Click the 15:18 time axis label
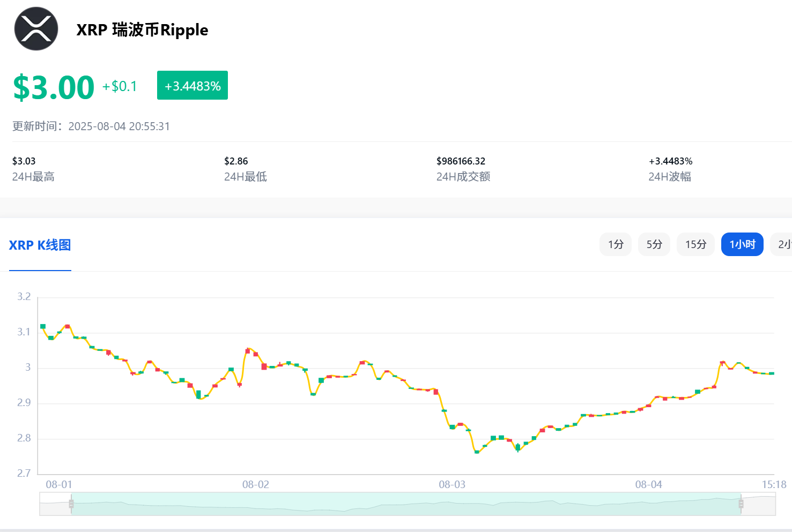Image resolution: width=792 pixels, height=532 pixels. 774,484
